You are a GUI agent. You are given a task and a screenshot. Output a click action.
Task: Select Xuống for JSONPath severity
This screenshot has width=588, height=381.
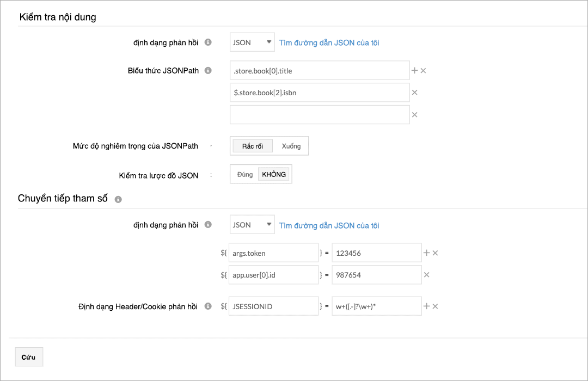291,145
